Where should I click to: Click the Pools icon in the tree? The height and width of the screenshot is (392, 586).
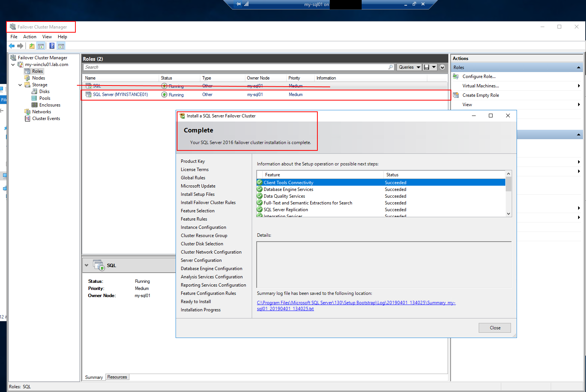coord(35,98)
